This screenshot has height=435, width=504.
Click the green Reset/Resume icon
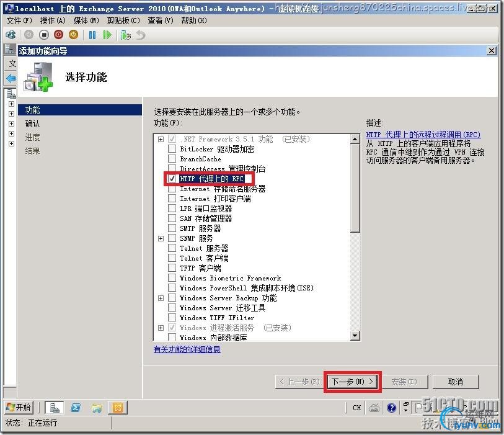(x=107, y=35)
